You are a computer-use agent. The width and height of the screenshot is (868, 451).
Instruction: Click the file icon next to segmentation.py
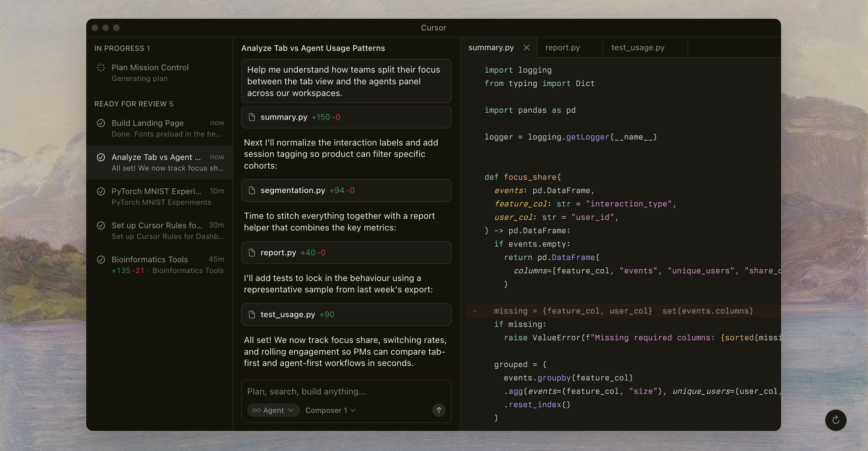coord(252,190)
